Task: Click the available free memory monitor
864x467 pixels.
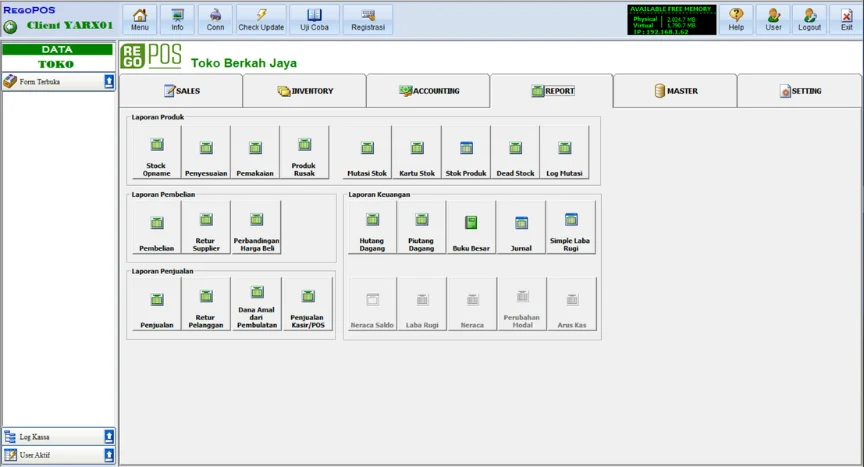Action: (x=671, y=19)
